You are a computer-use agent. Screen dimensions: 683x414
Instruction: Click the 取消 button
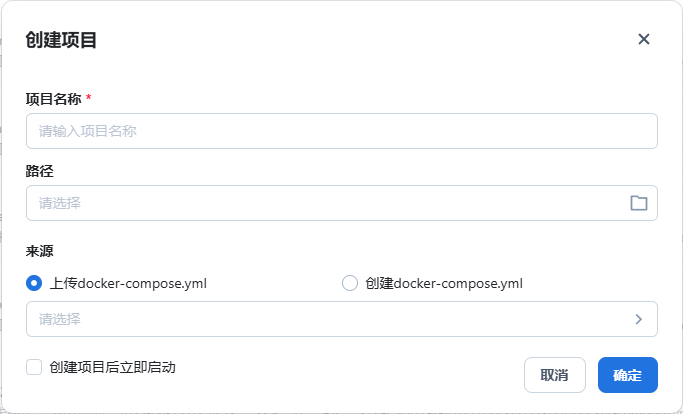(554, 375)
